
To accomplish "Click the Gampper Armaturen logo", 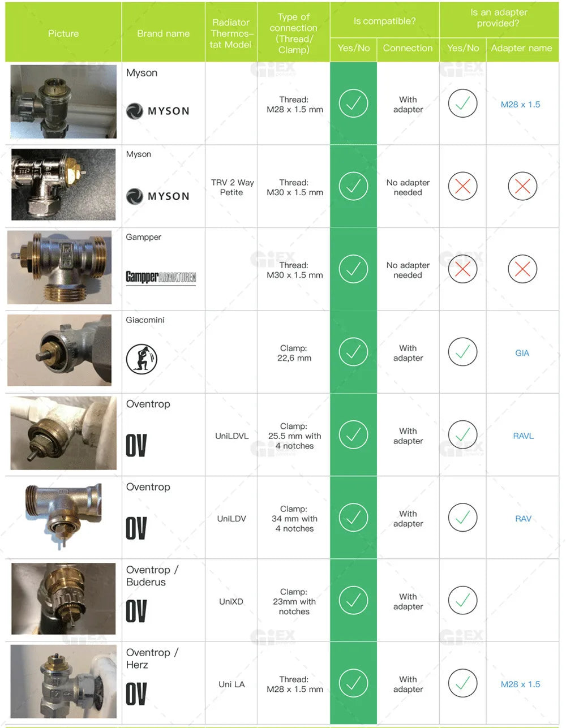I will [161, 277].
